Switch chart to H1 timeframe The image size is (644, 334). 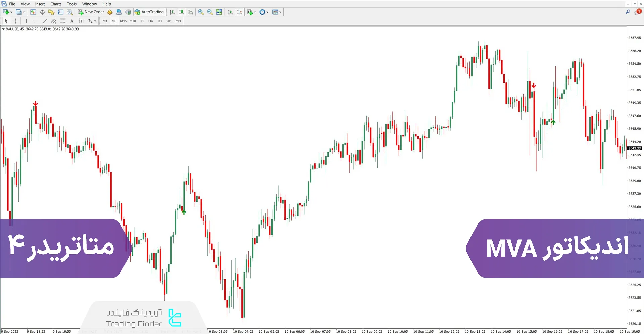coord(142,21)
